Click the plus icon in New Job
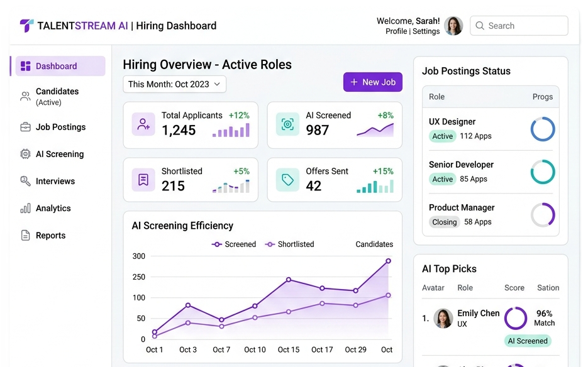The height and width of the screenshot is (367, 588). point(353,82)
